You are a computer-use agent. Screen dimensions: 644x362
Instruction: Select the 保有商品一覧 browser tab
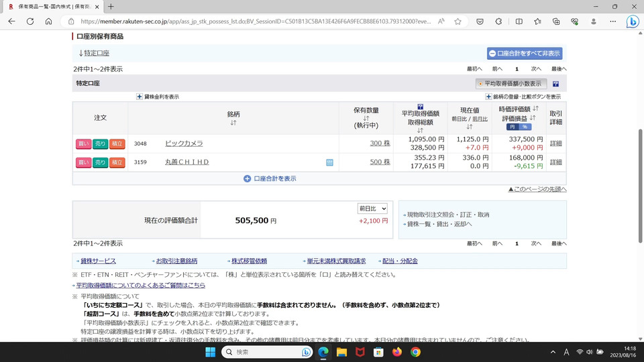tap(54, 7)
